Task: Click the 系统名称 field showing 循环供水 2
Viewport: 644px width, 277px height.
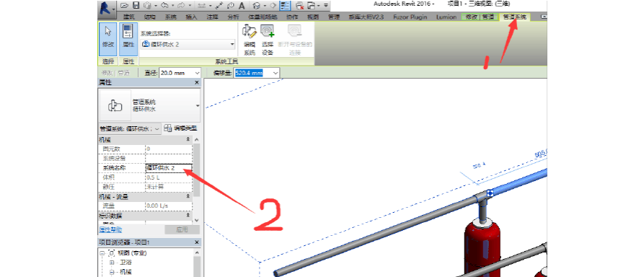Action: click(169, 168)
